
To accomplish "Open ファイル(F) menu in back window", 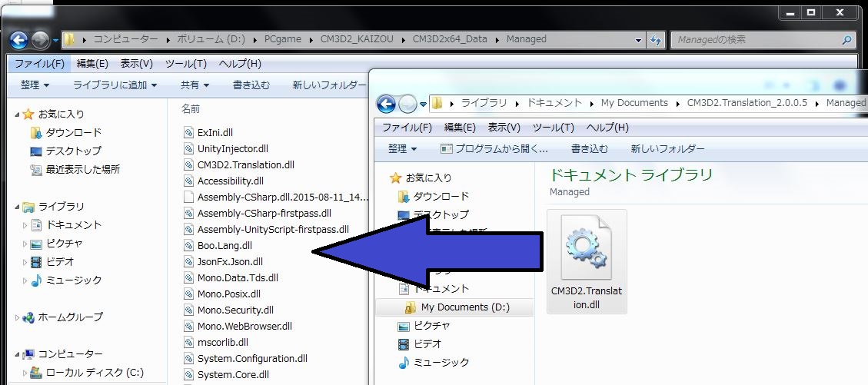I will point(40,64).
